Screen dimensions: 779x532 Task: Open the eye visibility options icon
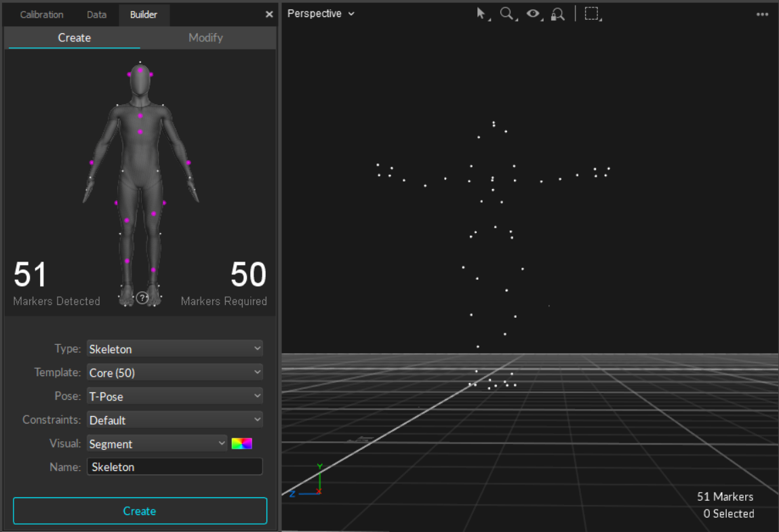[533, 14]
